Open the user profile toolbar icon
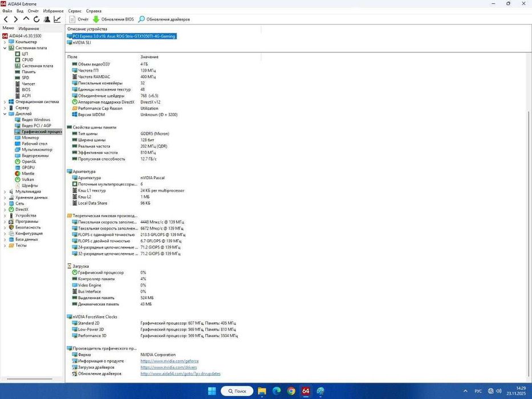Screen dimensions: 532x399 click(x=47, y=19)
